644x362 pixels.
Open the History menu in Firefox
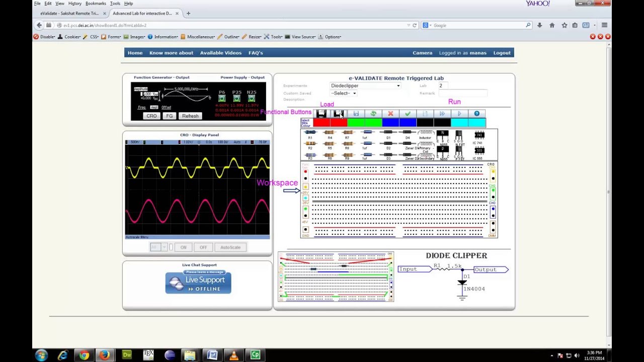[x=75, y=4]
